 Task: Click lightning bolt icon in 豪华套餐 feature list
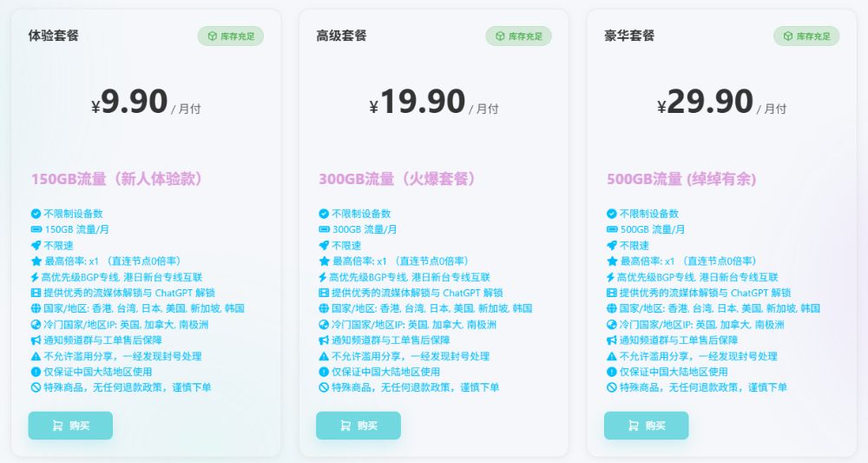pos(612,277)
